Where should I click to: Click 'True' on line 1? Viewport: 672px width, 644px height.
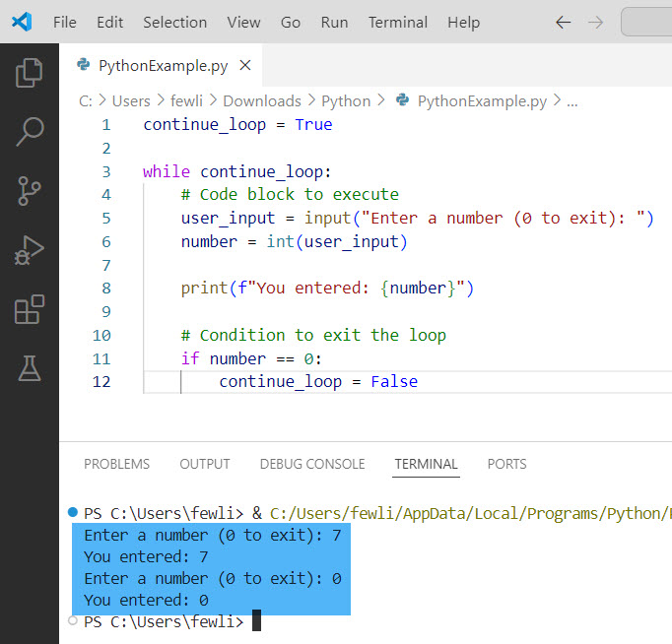coord(313,125)
